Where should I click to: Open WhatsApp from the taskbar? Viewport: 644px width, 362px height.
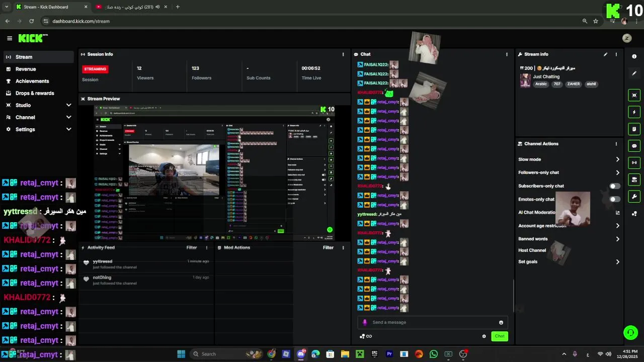click(x=434, y=354)
